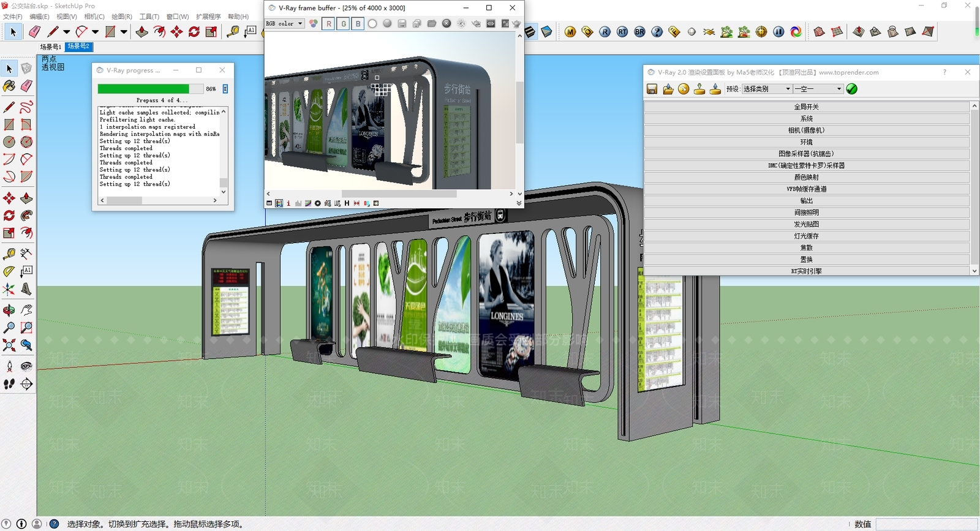Open V-Ray Material Editor (M icon)
Image resolution: width=980 pixels, height=531 pixels.
coord(570,32)
